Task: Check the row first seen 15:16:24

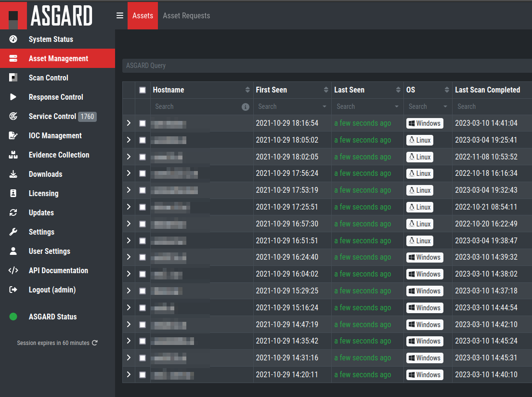Action: click(143, 308)
